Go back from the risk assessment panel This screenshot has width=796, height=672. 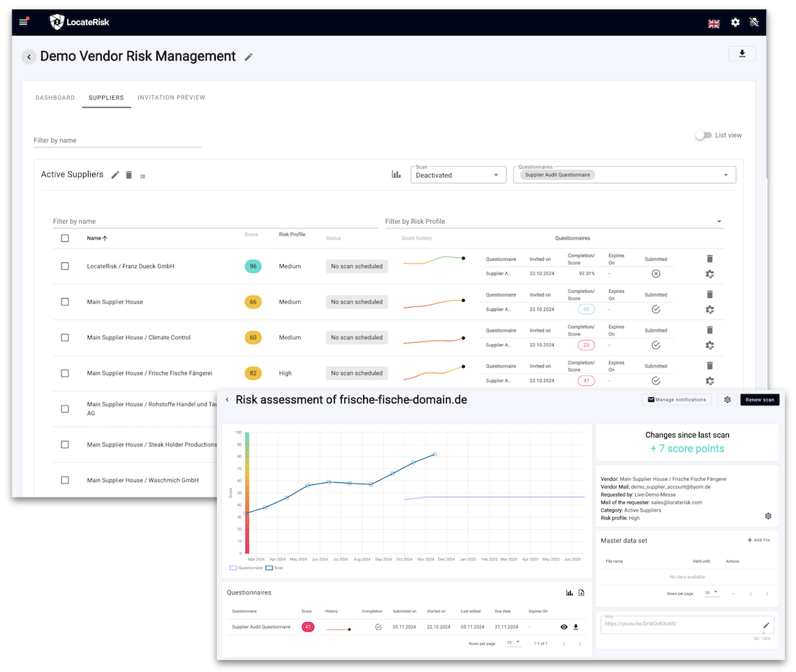(x=227, y=400)
